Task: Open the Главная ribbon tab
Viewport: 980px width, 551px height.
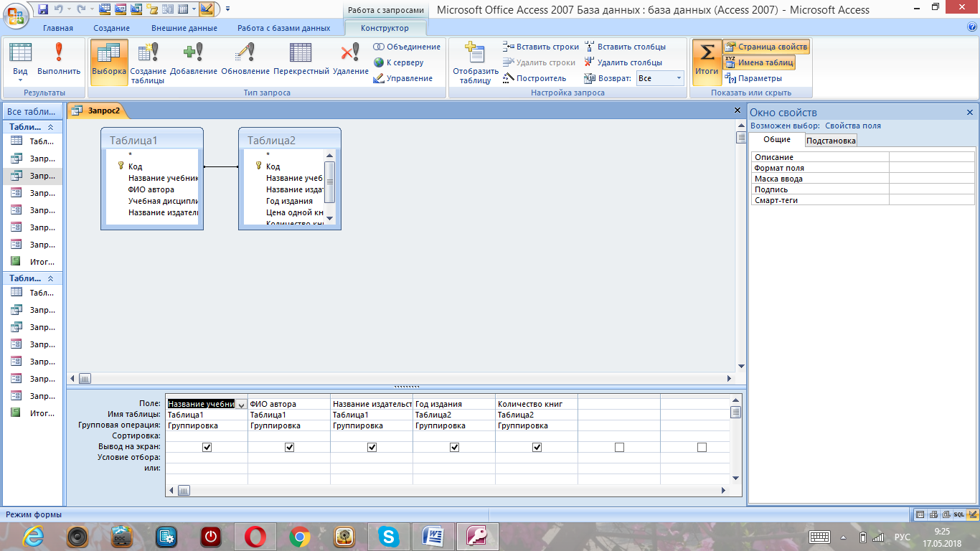Action: [58, 28]
